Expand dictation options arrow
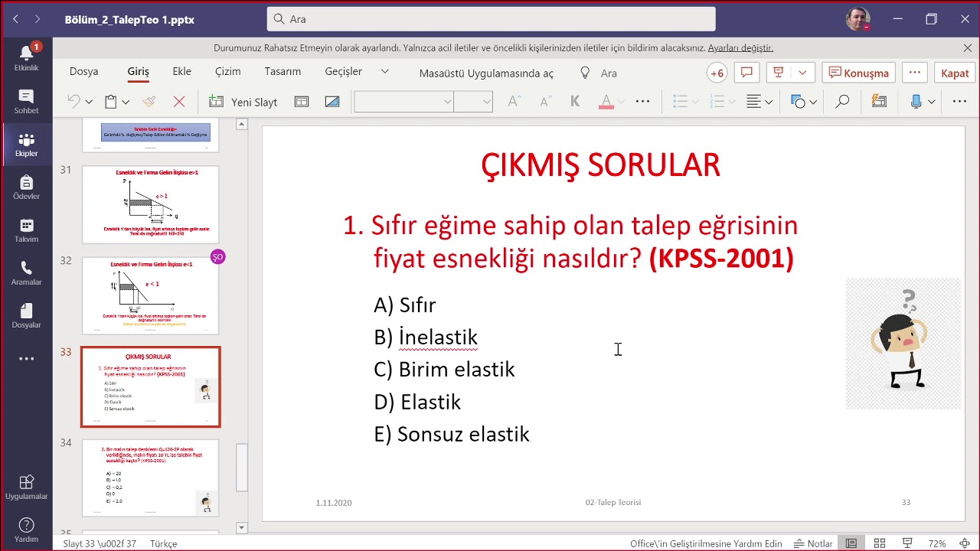The width and height of the screenshot is (980, 551). 932,102
